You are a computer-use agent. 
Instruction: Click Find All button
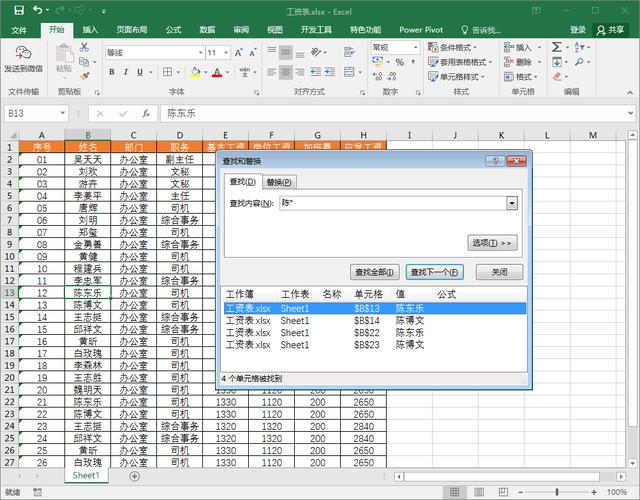(374, 272)
